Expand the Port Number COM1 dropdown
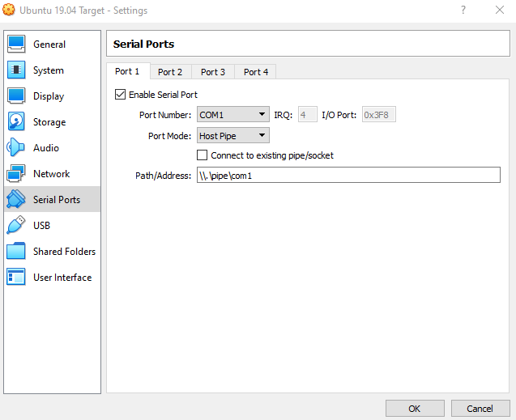 (x=232, y=115)
